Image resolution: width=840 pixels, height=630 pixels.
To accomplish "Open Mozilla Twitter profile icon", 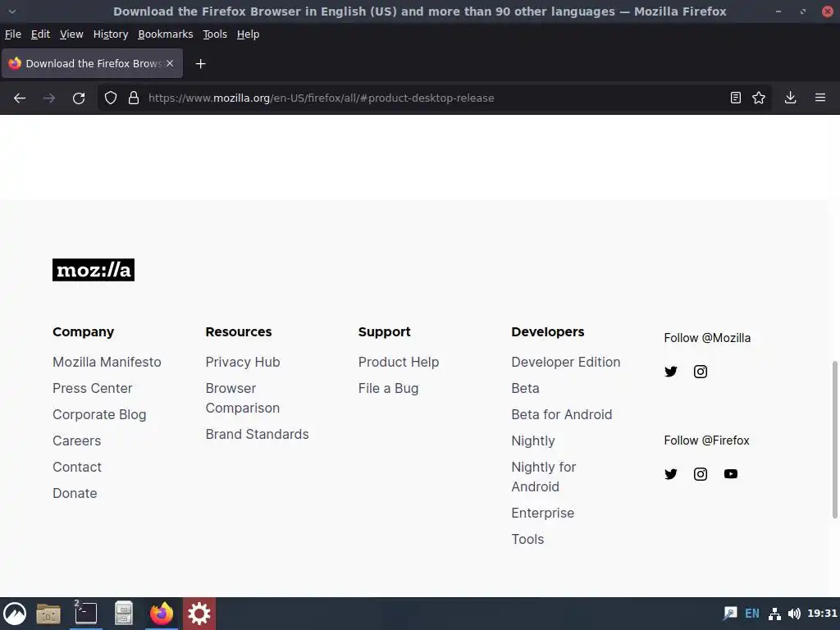I will pos(671,372).
